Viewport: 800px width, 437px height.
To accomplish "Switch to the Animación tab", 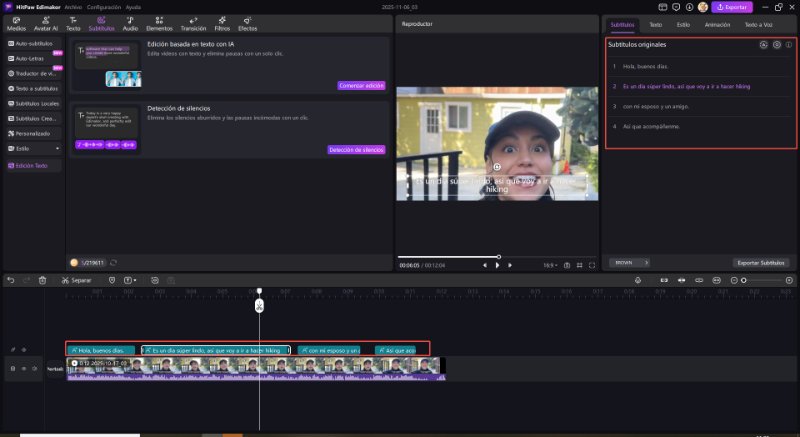I will pyautogui.click(x=717, y=23).
